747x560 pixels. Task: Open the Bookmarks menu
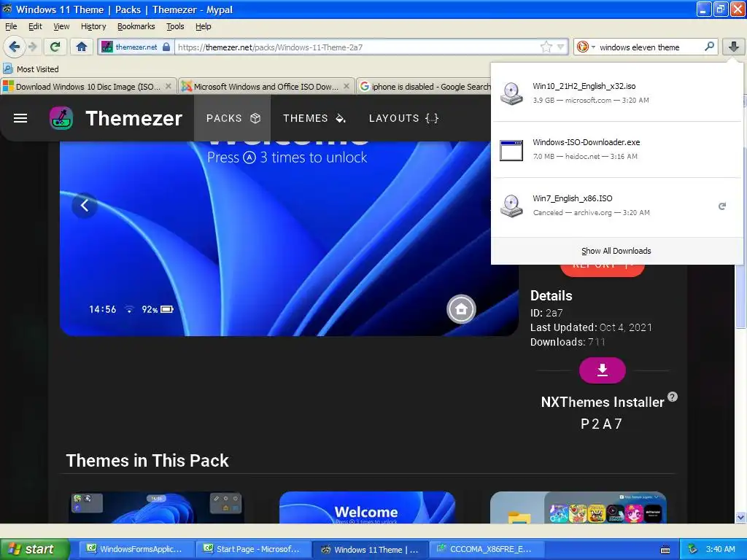[136, 26]
